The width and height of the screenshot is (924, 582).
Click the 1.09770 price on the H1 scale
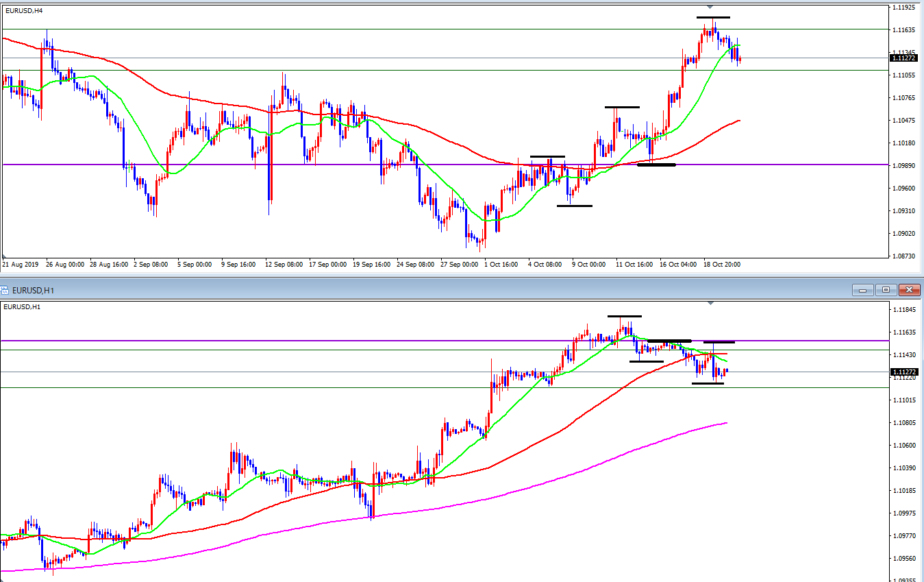[x=905, y=536]
